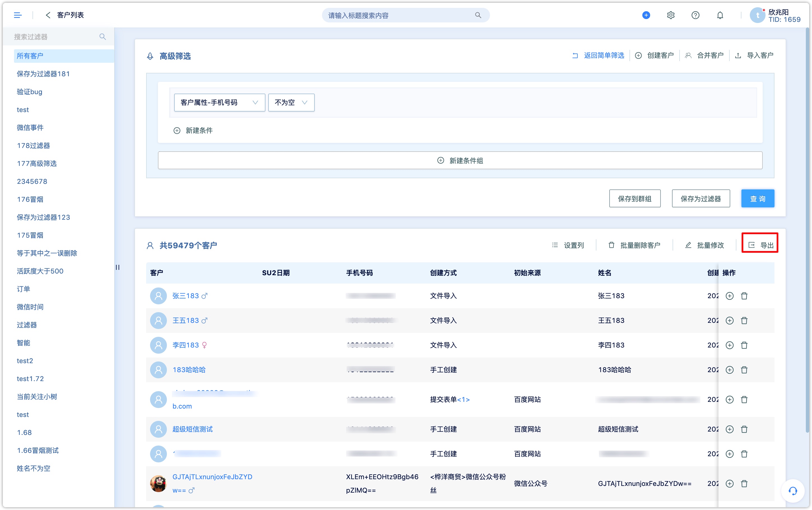Click the page vertical scrollbar
Image resolution: width=812 pixels, height=510 pixels.
(x=807, y=229)
